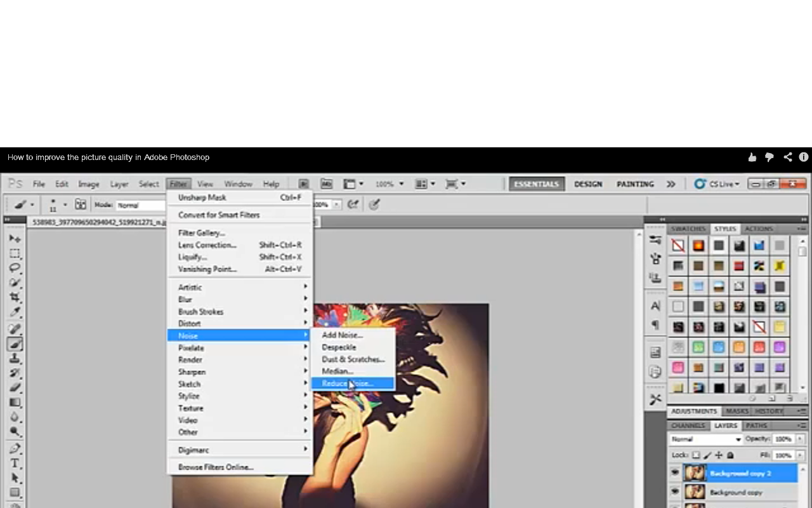The image size is (812, 508).
Task: Toggle visibility of Background copy layer
Action: pos(675,492)
